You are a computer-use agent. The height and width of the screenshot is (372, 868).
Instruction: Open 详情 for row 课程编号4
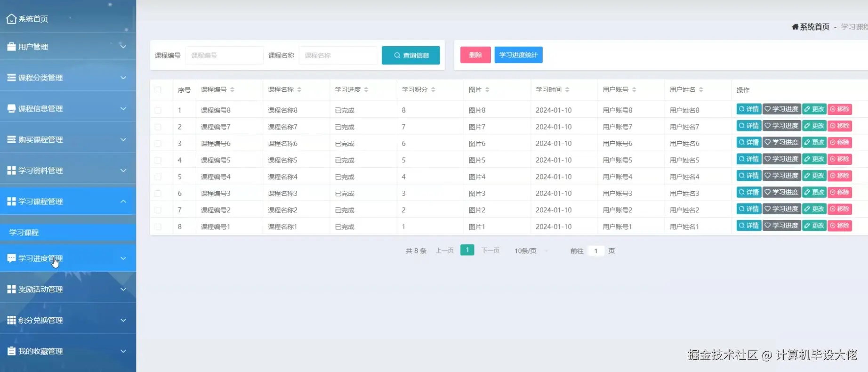(749, 176)
